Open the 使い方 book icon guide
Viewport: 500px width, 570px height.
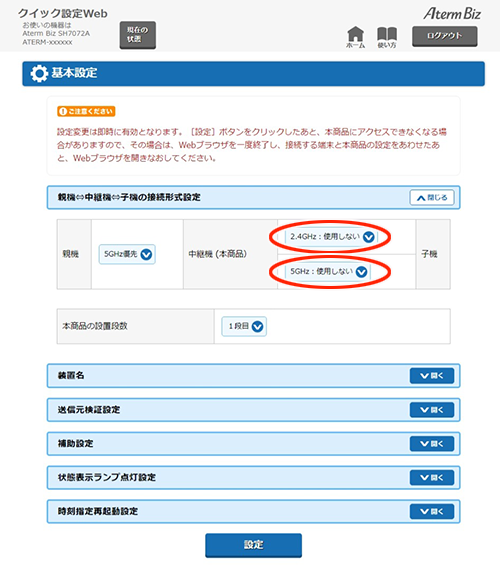pyautogui.click(x=387, y=37)
